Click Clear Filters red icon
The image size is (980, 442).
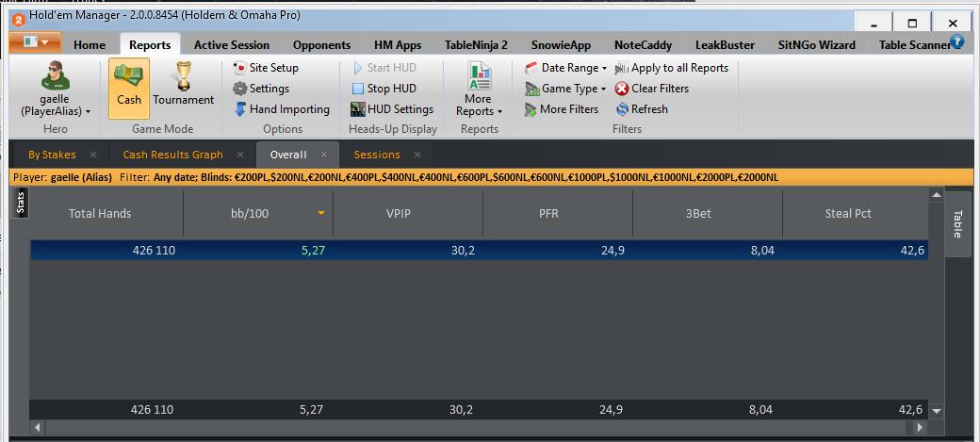point(622,89)
